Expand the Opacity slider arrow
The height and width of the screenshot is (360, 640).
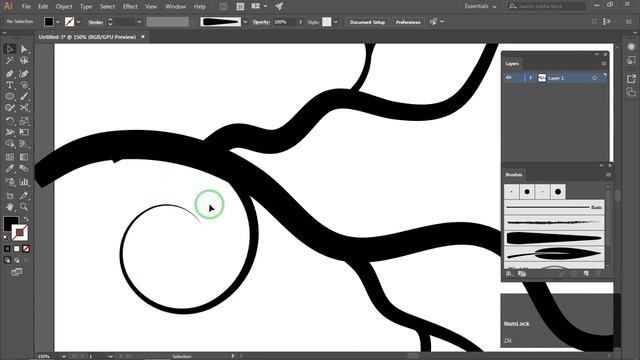(300, 22)
